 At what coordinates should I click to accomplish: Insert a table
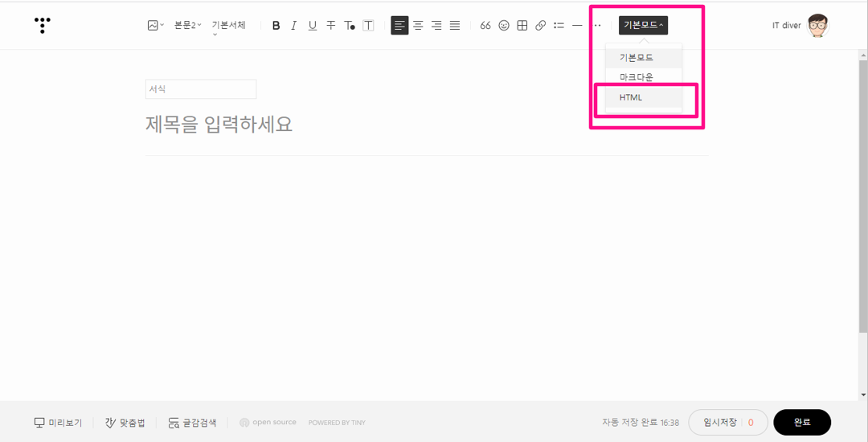[522, 26]
